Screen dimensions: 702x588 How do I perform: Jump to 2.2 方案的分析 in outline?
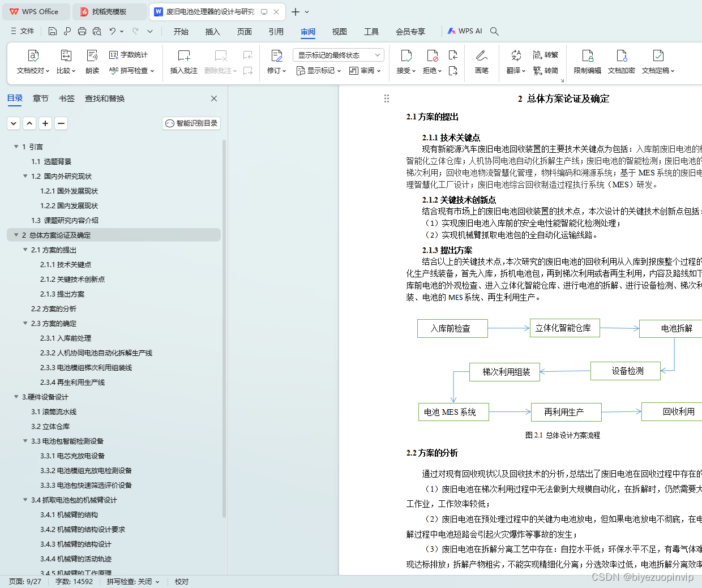point(54,308)
